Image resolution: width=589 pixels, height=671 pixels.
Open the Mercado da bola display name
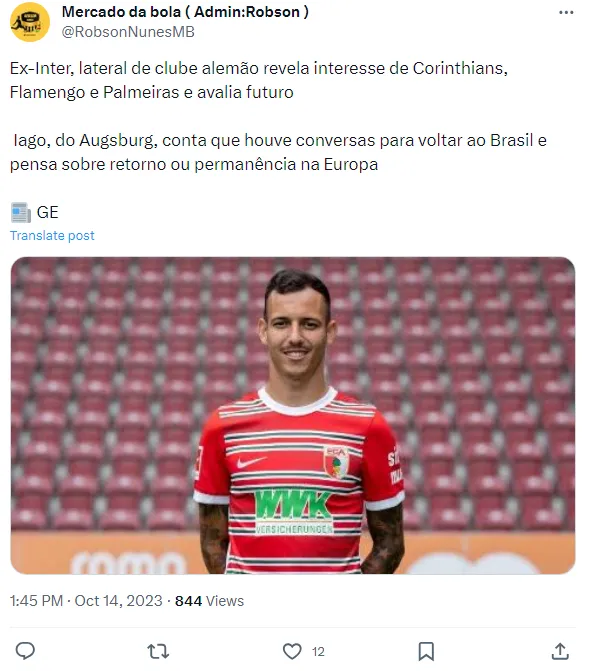click(x=185, y=12)
